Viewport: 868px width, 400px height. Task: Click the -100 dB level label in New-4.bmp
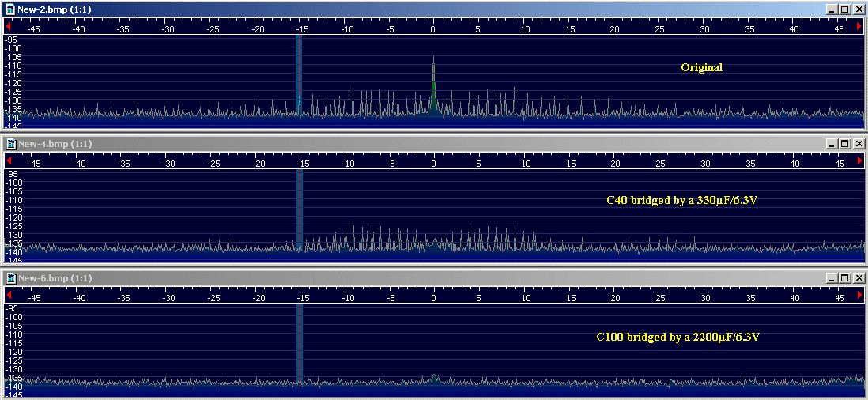[13, 183]
